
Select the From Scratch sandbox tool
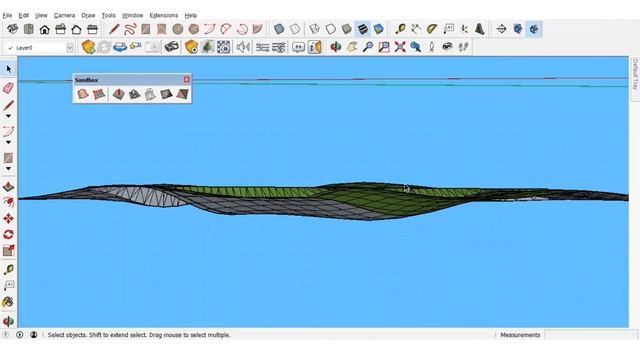99,94
